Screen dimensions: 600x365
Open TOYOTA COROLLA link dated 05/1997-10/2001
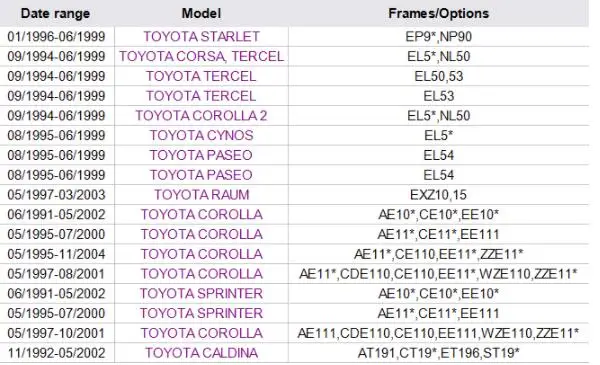click(x=201, y=333)
